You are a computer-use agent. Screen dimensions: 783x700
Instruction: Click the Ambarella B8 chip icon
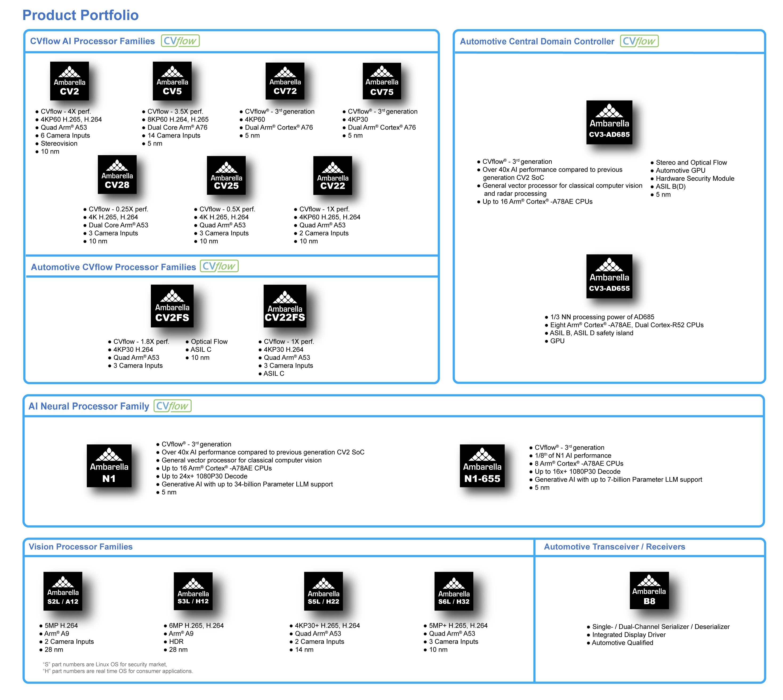649,590
